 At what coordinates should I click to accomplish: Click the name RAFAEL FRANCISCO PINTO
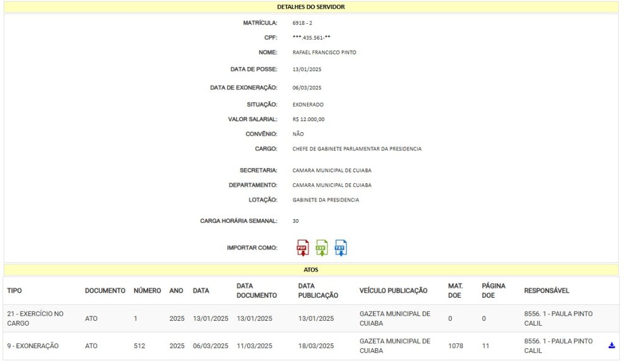click(324, 52)
